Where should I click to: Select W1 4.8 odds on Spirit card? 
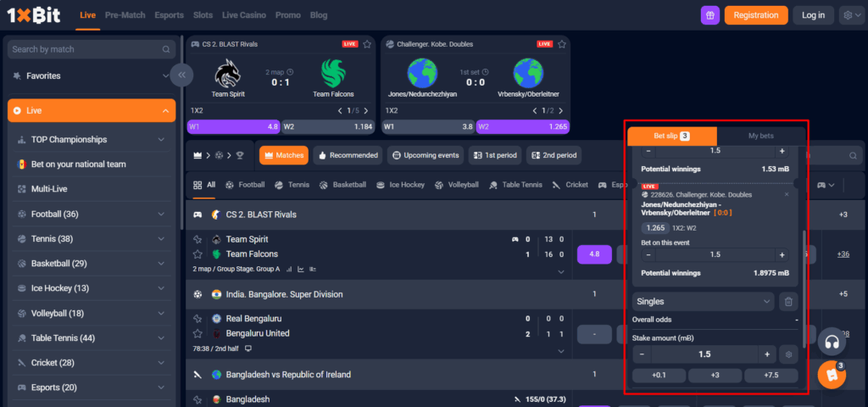(x=234, y=127)
